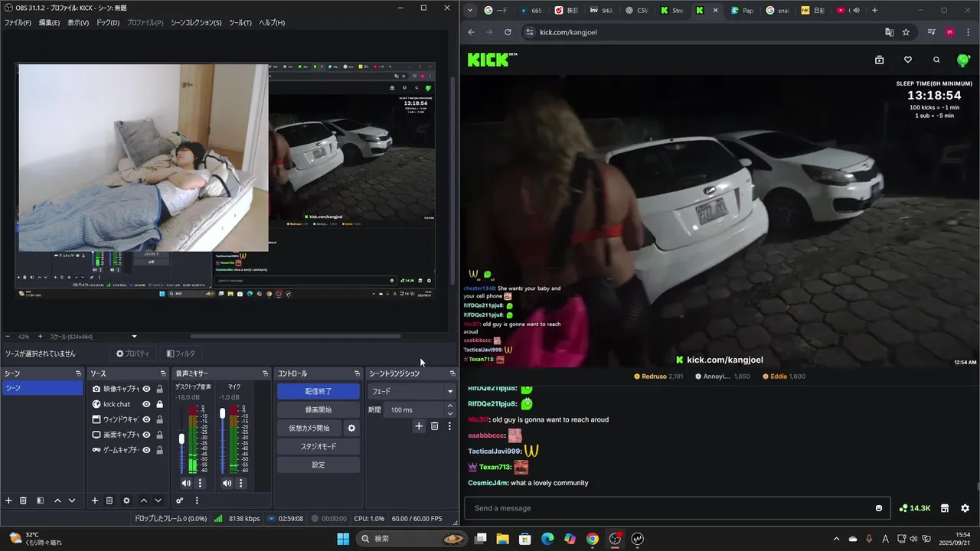Mute デスクトップ音声 speaker icon

186,483
